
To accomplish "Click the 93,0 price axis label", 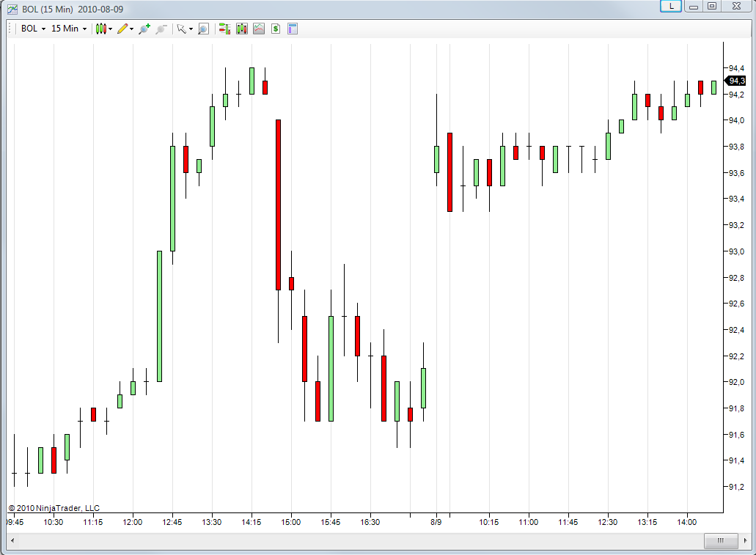I will point(736,251).
